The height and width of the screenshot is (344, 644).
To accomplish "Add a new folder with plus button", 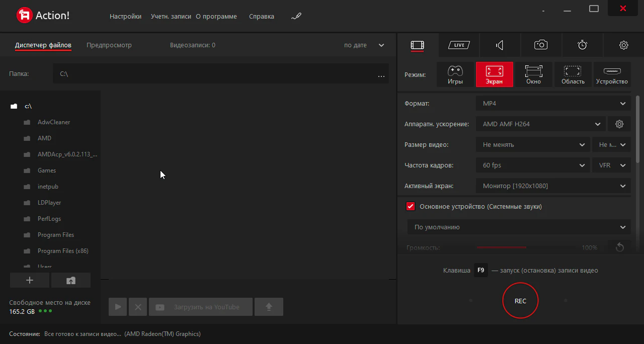I will 30,281.
